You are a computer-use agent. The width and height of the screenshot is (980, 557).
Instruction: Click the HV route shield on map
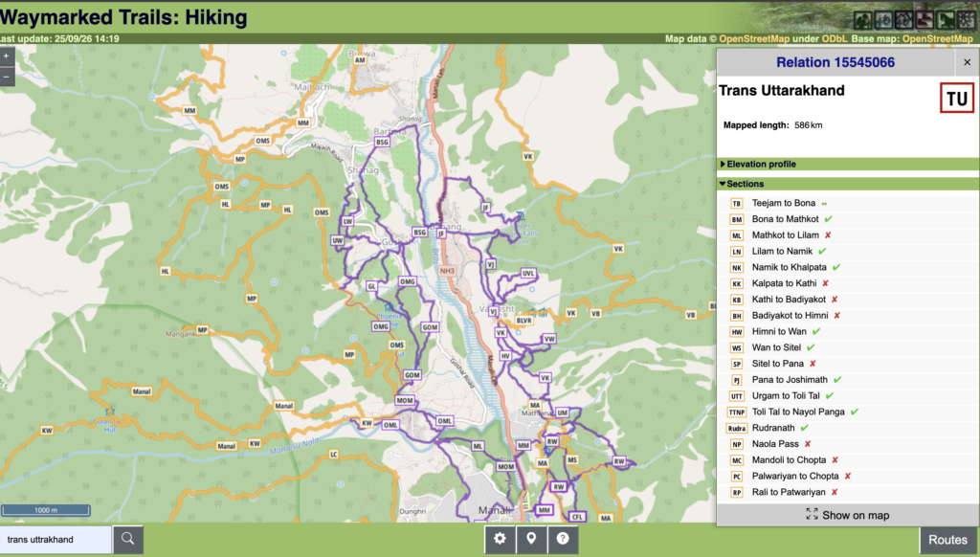[x=505, y=356]
